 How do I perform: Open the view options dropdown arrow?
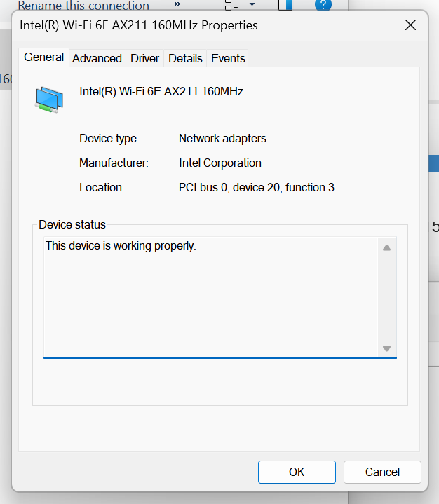click(x=252, y=4)
